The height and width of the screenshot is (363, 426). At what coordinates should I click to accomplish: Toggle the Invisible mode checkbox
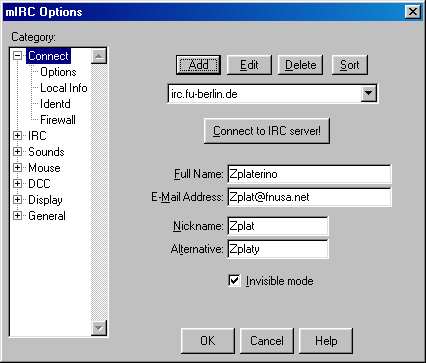234,281
